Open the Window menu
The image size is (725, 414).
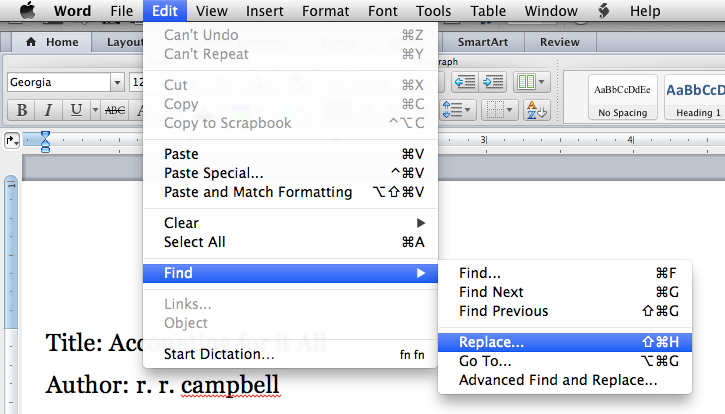coord(551,10)
